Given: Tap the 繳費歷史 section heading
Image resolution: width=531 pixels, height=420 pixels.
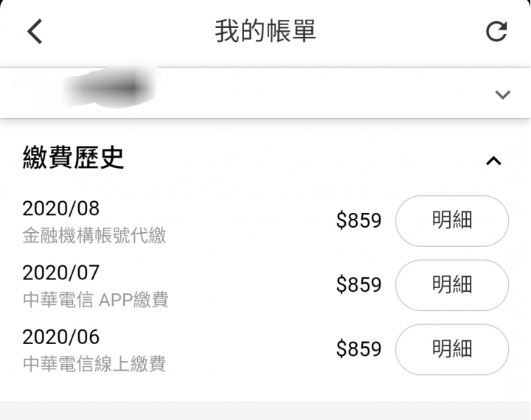Looking at the screenshot, I should (74, 158).
